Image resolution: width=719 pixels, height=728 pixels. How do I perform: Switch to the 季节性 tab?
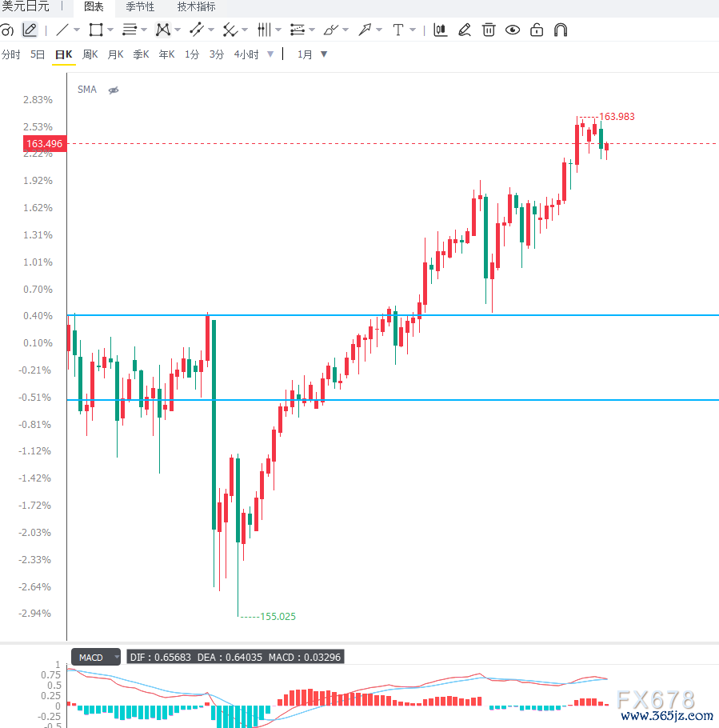tap(140, 7)
